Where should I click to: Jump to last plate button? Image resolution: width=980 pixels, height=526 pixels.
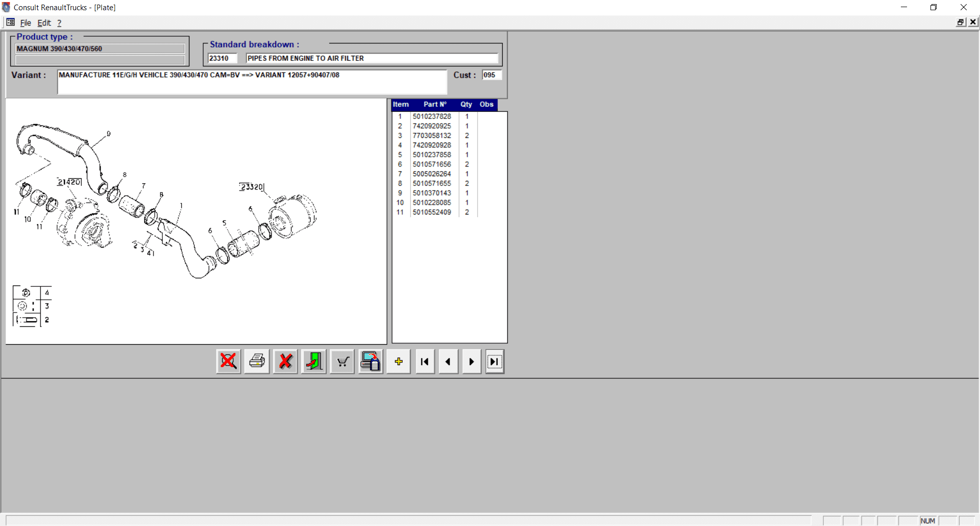(x=495, y=362)
